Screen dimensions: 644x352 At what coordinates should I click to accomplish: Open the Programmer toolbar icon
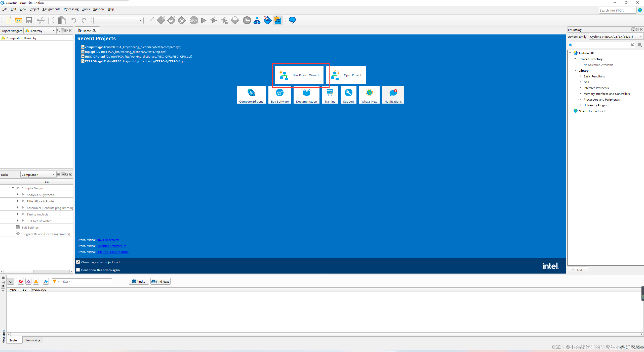(x=267, y=20)
